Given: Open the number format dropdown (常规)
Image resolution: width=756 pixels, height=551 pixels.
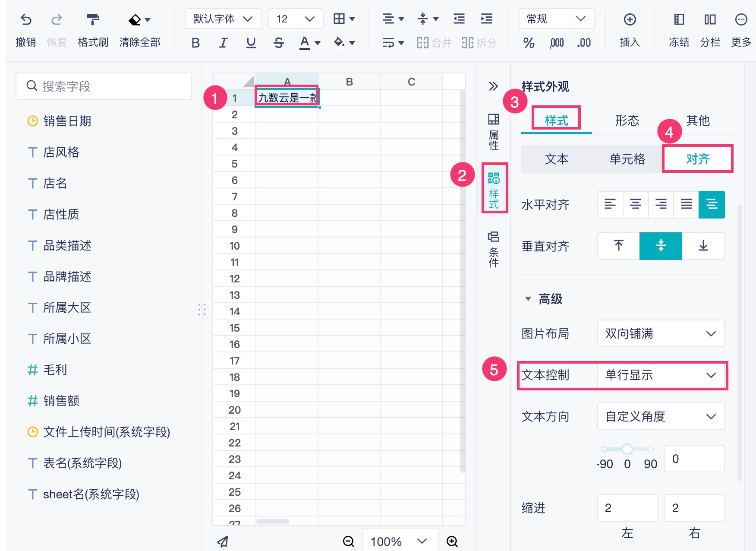Looking at the screenshot, I should click(x=556, y=19).
